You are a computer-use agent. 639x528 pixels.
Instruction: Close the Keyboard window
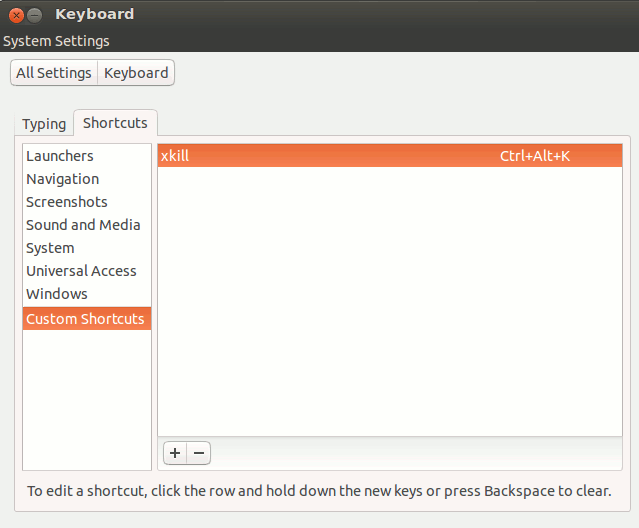click(x=16, y=15)
